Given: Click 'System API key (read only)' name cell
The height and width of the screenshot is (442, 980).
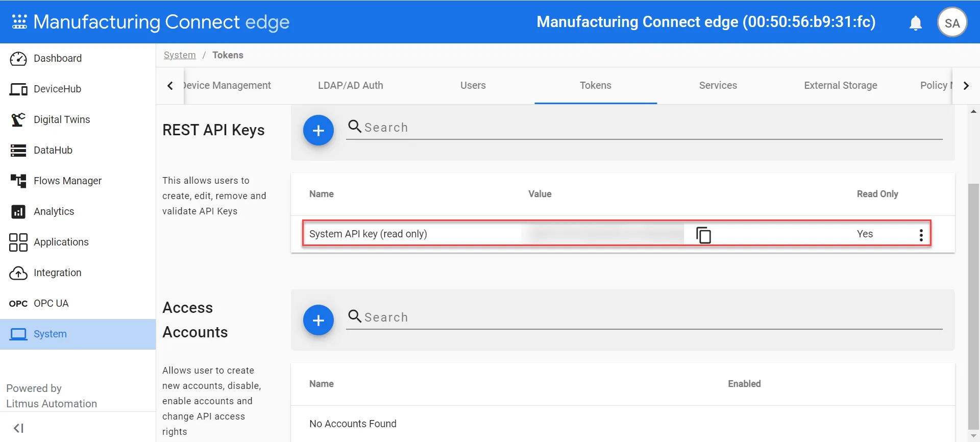Looking at the screenshot, I should click(368, 234).
